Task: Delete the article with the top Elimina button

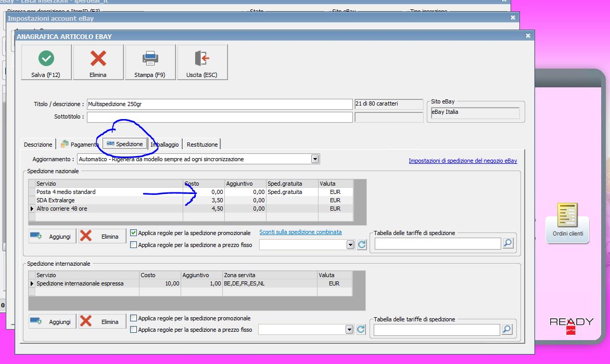Action: tap(98, 62)
